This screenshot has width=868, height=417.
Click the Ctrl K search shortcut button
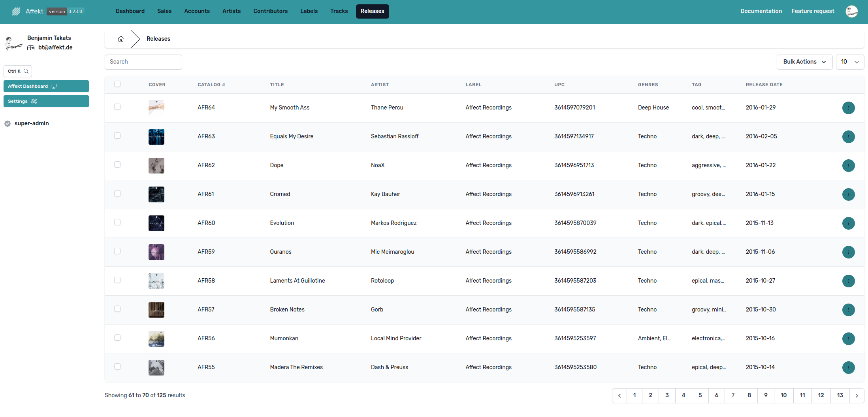(x=17, y=71)
